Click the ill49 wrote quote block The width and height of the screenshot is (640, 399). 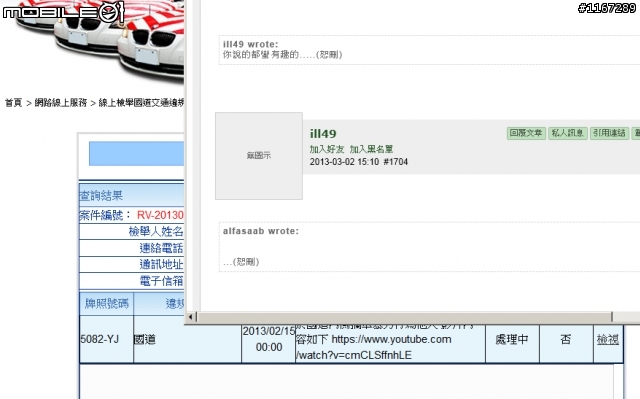[429, 50]
